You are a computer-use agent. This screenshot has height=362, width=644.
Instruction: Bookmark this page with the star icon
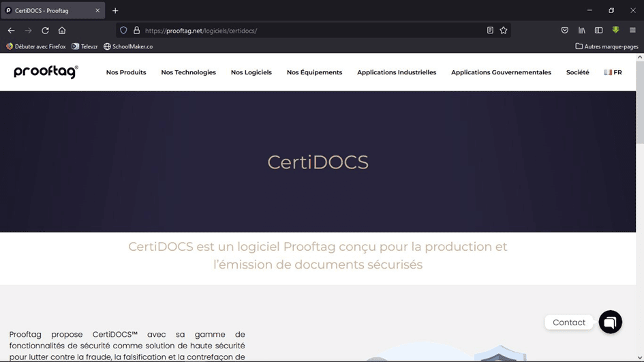504,31
